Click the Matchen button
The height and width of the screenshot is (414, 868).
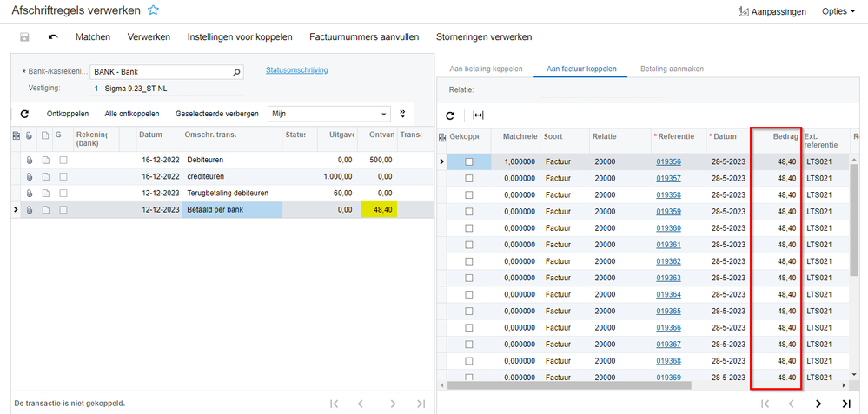coord(92,37)
